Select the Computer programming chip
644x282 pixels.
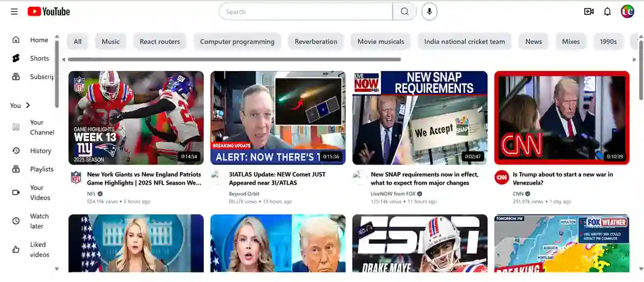pyautogui.click(x=237, y=41)
